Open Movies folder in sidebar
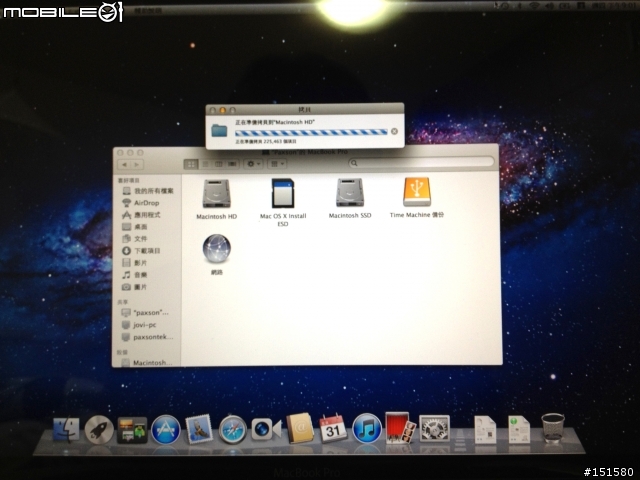Viewport: 640px width, 480px height. [x=135, y=262]
